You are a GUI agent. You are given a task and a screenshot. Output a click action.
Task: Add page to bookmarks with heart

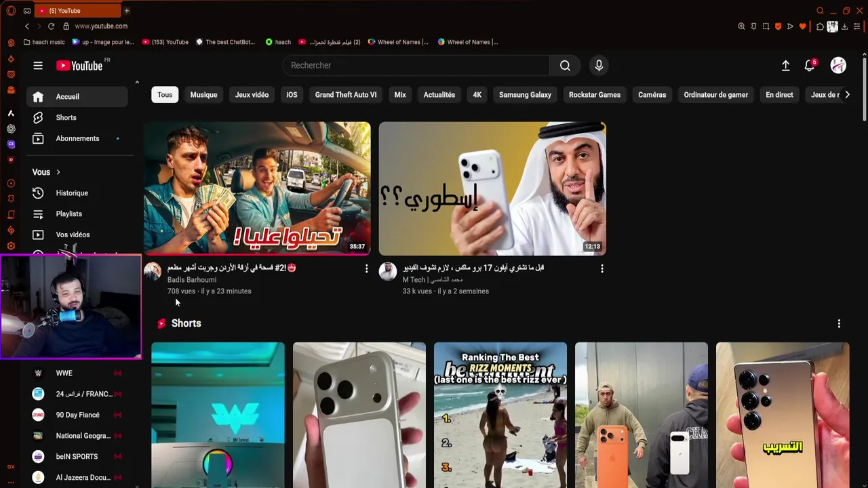803,26
